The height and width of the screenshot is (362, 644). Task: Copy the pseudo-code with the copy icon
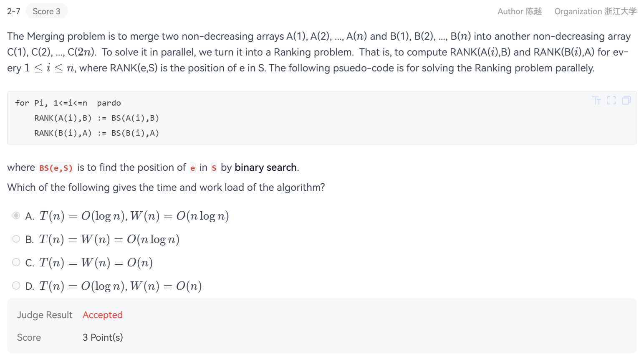(626, 101)
